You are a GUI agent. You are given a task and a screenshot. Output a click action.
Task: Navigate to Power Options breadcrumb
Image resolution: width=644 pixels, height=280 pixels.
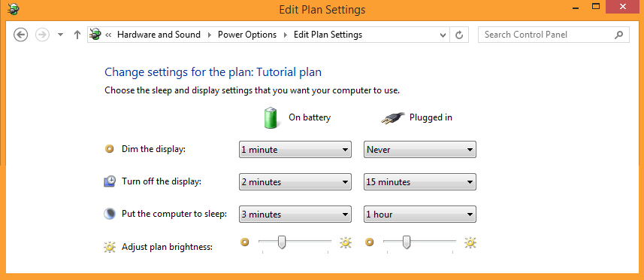click(x=247, y=35)
